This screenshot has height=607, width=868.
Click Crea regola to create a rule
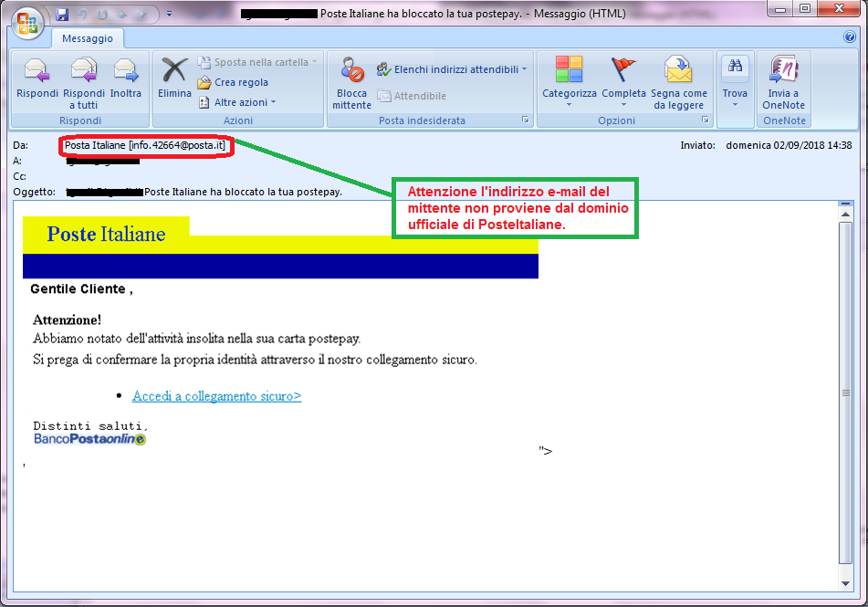click(233, 82)
